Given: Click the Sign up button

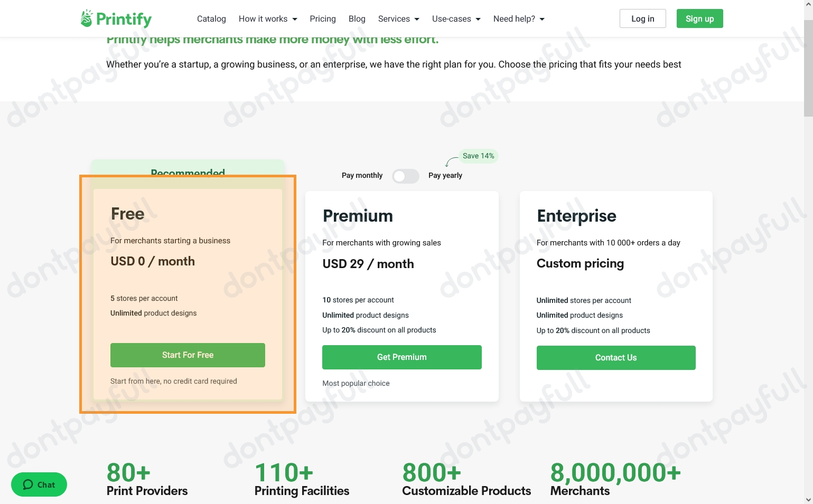Looking at the screenshot, I should pyautogui.click(x=700, y=18).
